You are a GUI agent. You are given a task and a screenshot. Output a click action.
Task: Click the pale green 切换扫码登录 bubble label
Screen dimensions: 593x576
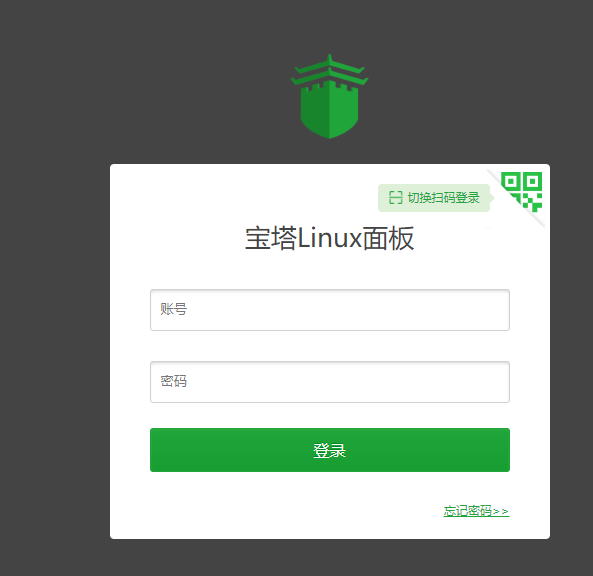pos(436,198)
